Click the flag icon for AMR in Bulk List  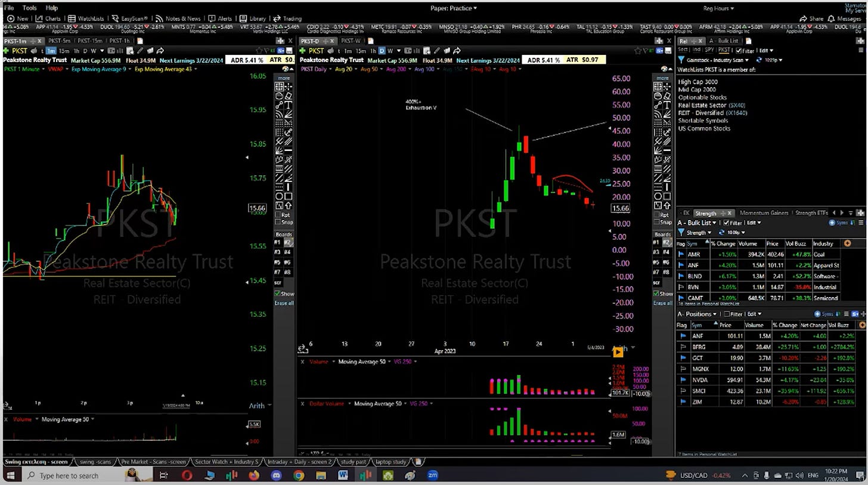(682, 254)
